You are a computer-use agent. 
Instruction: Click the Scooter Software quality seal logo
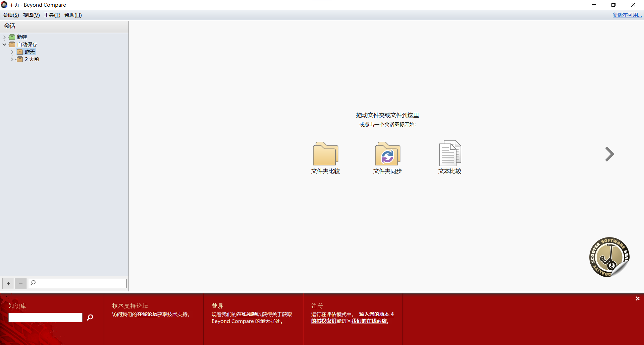pyautogui.click(x=609, y=257)
